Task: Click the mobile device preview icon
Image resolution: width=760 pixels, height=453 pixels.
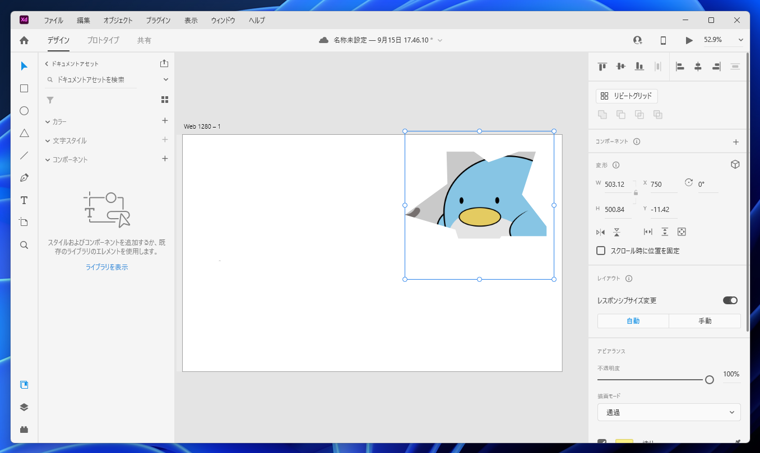Action: tap(663, 40)
